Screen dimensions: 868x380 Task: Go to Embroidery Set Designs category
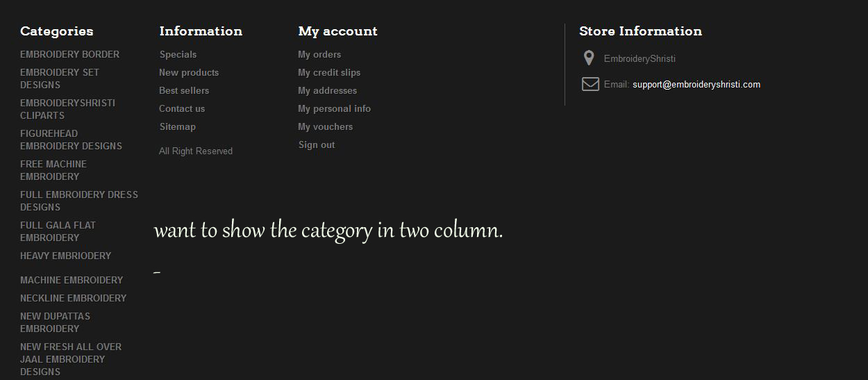coord(60,79)
